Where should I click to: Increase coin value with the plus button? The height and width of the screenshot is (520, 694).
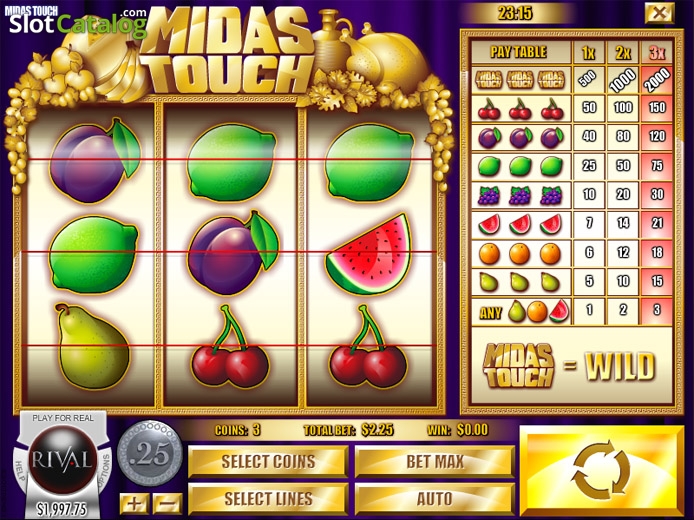(134, 504)
